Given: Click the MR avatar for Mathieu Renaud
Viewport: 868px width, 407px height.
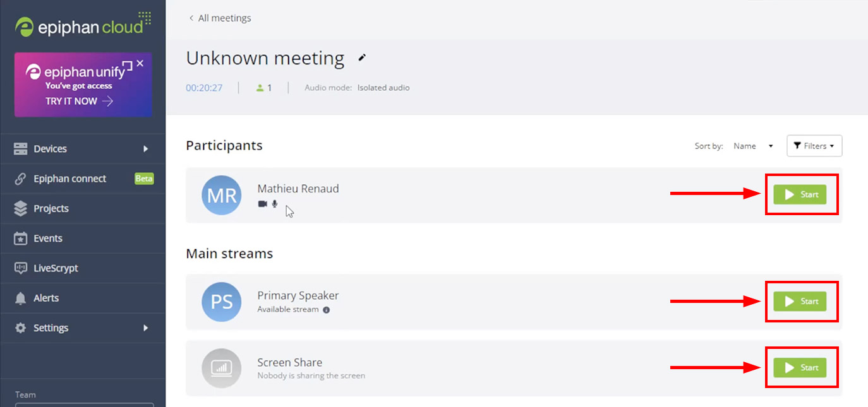Looking at the screenshot, I should tap(222, 195).
